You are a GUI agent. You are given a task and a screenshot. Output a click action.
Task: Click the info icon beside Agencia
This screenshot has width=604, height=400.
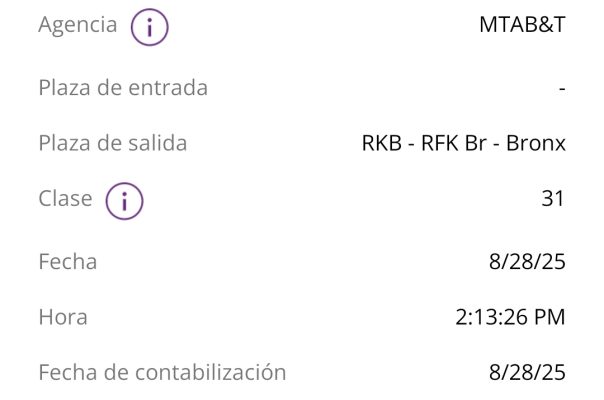tap(149, 27)
